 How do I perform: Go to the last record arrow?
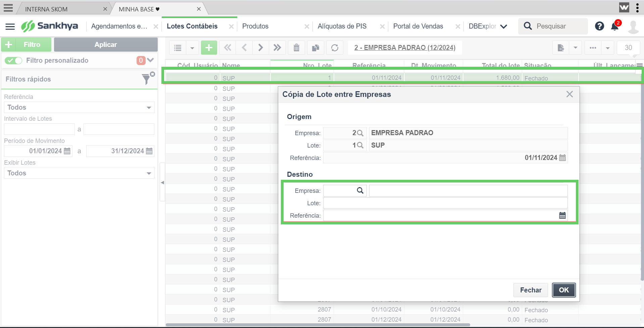point(277,48)
